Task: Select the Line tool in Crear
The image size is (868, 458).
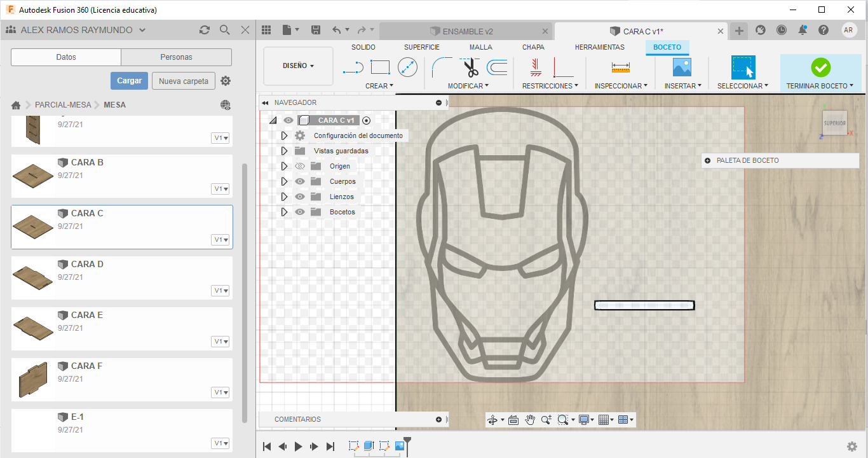Action: tap(353, 67)
